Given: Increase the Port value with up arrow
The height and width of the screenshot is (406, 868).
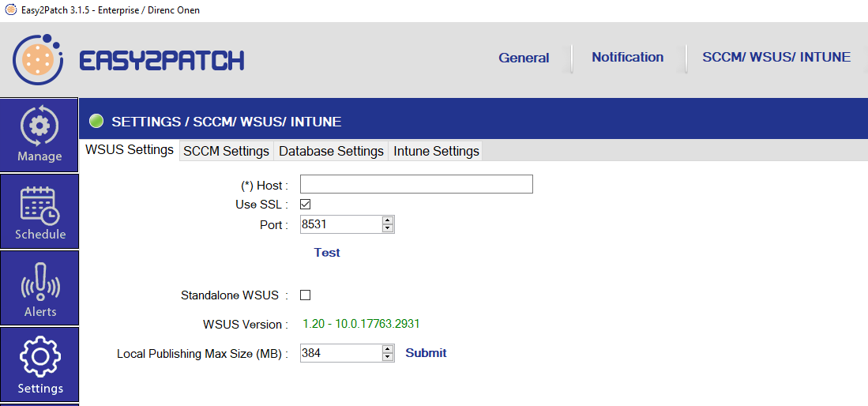Looking at the screenshot, I should point(387,220).
